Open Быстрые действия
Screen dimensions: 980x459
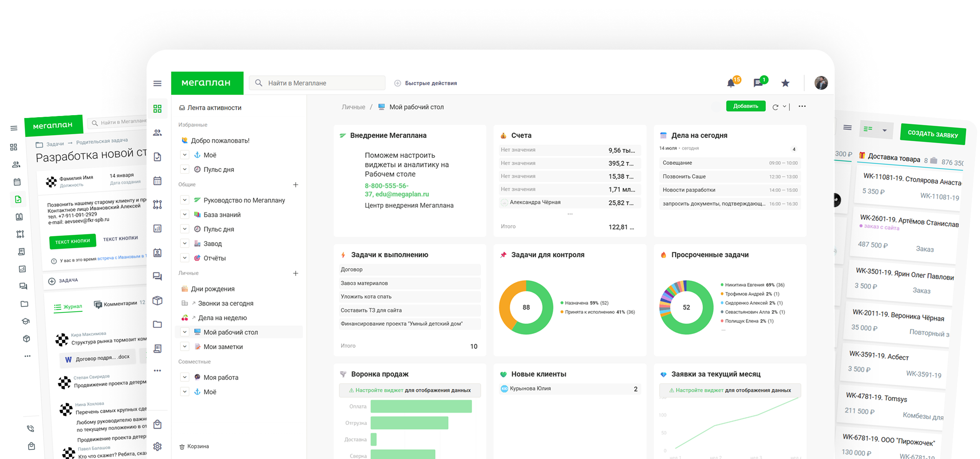(426, 83)
